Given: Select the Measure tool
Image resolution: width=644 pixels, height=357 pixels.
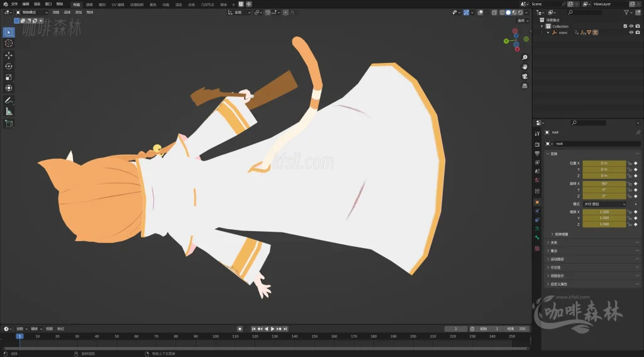Looking at the screenshot, I should click(x=9, y=111).
